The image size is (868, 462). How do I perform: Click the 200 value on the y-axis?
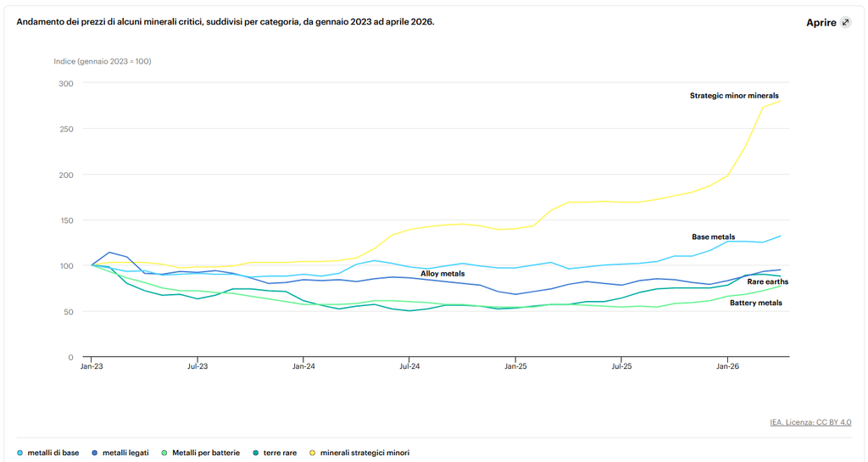[x=66, y=175]
